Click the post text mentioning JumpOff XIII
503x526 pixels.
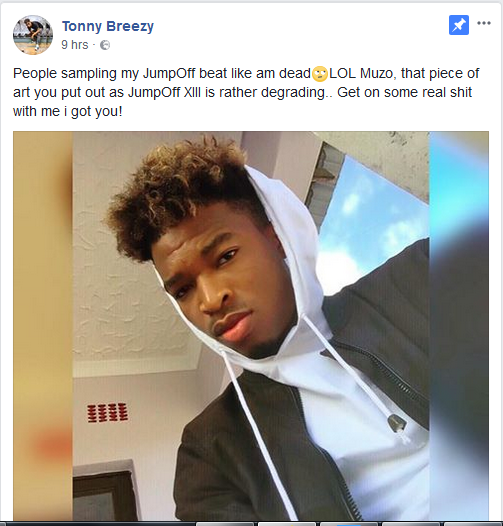click(246, 92)
